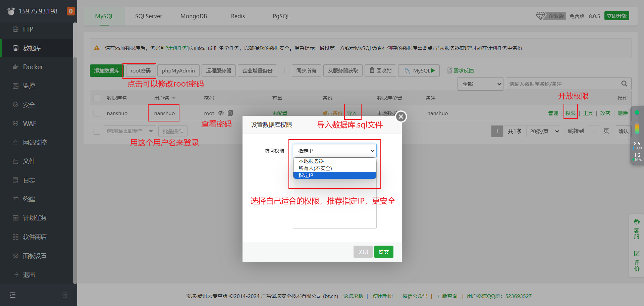Click panel settings gear icon
644x306 pixels.
click(15, 256)
